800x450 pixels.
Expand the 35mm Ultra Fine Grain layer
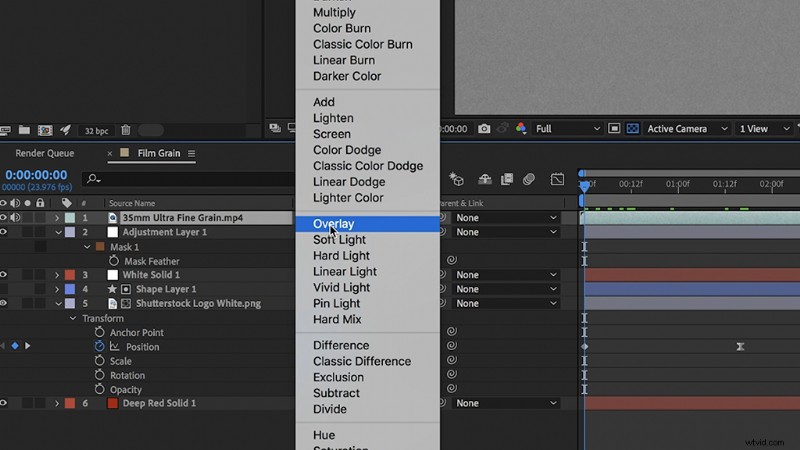57,218
